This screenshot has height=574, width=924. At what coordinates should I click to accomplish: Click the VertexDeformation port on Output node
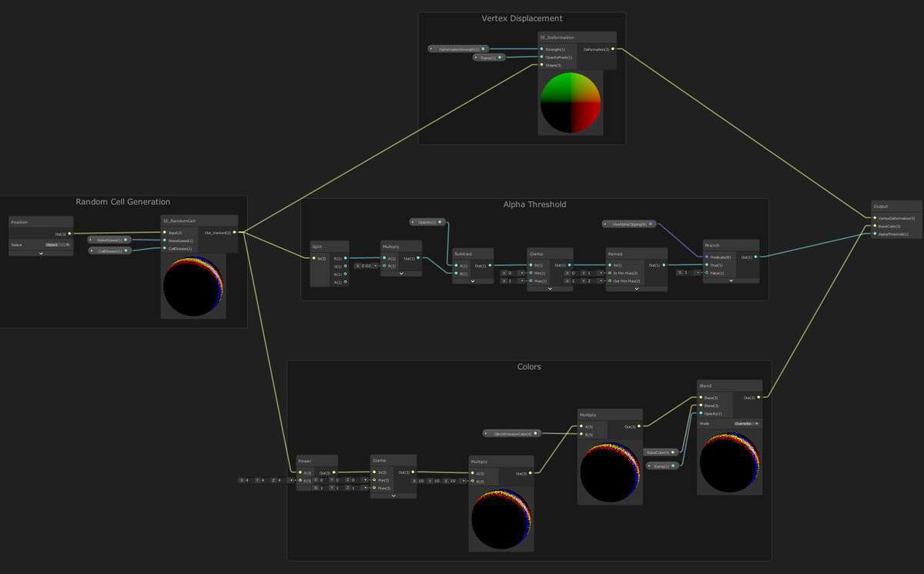click(x=875, y=218)
